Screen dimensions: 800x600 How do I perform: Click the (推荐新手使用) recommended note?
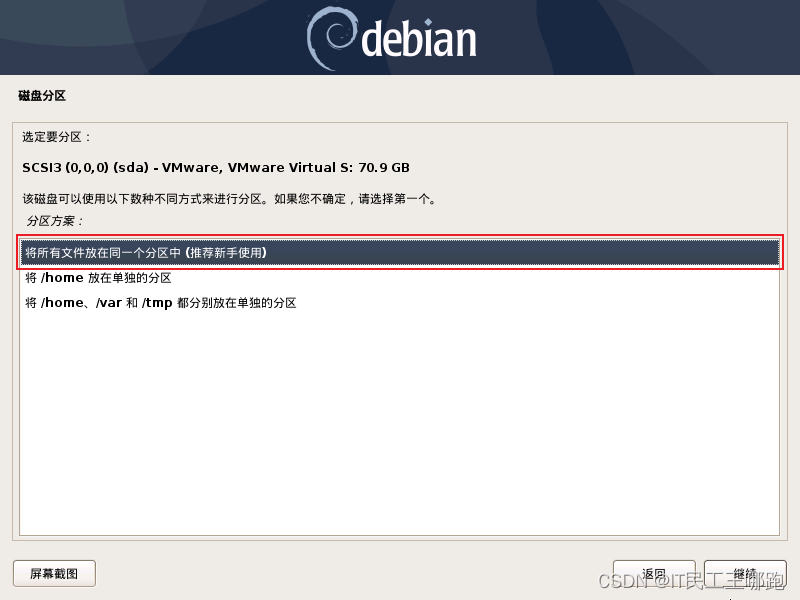pos(226,253)
